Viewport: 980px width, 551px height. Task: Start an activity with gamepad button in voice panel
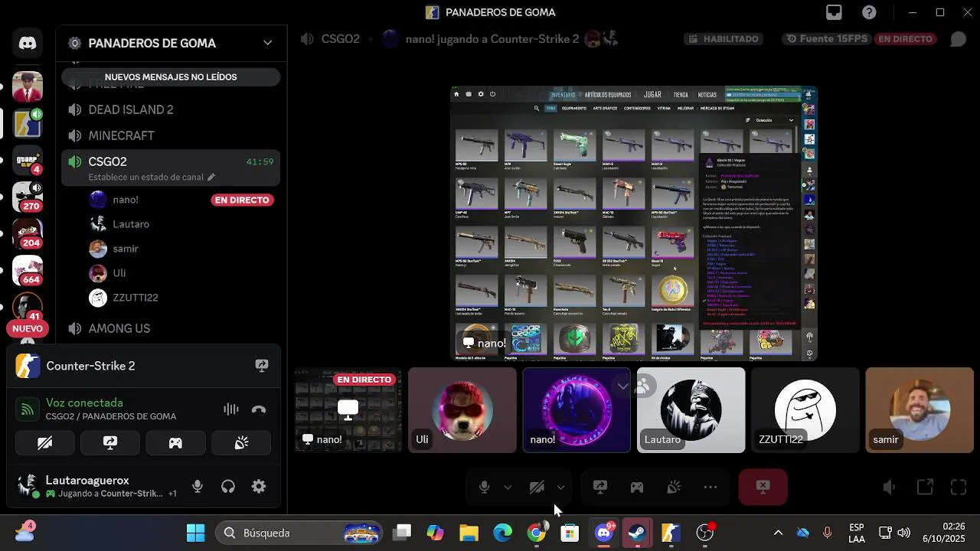(x=175, y=443)
